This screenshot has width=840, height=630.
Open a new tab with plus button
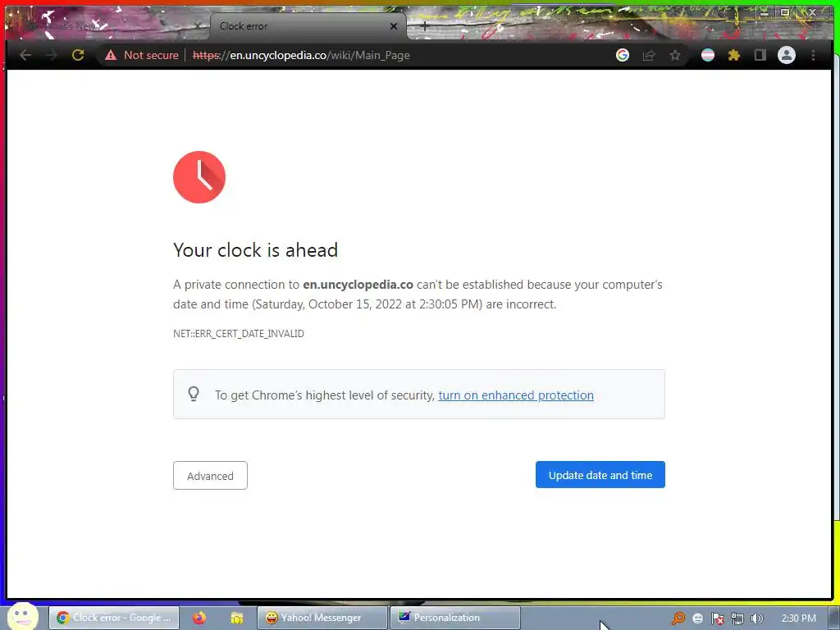tap(424, 25)
